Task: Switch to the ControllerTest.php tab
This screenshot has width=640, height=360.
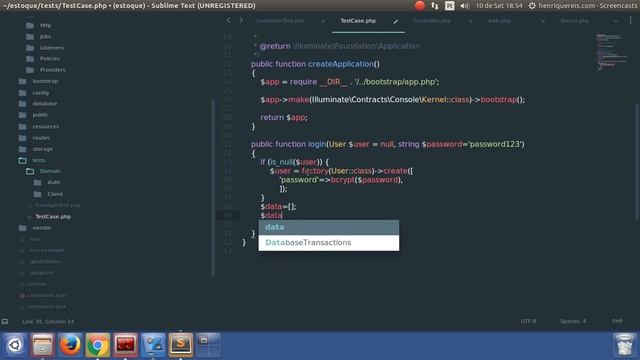Action: [x=280, y=21]
